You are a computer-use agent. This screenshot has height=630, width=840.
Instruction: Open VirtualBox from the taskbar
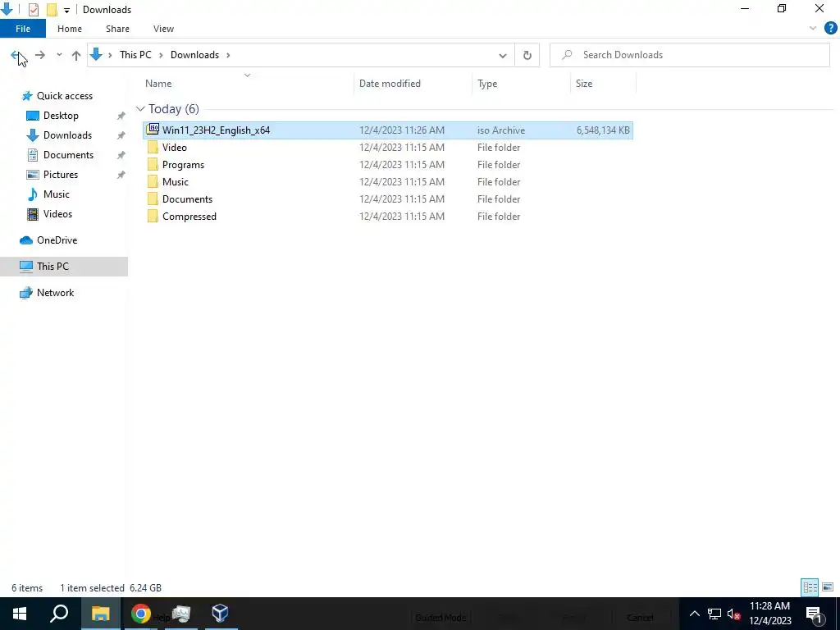click(220, 614)
